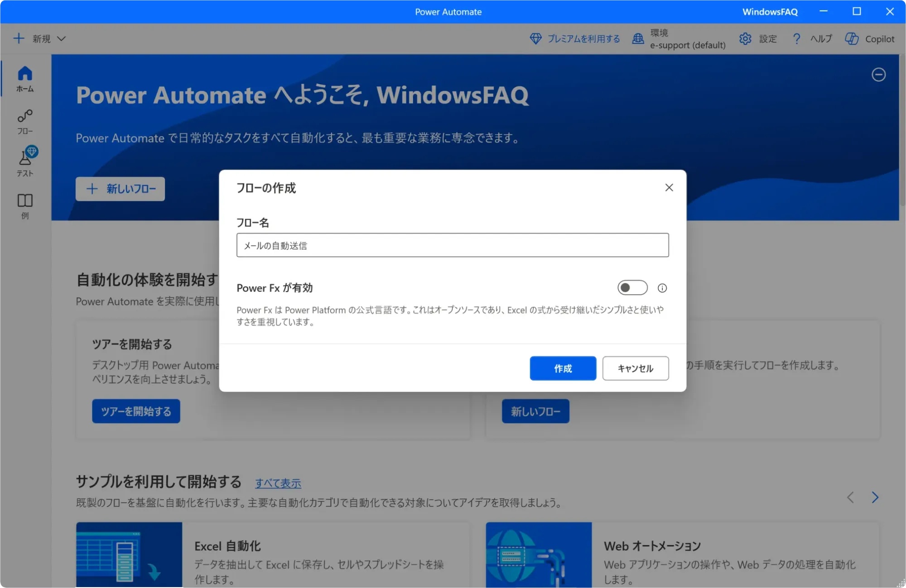Close the フローの作成 dialog
The height and width of the screenshot is (588, 906).
click(669, 187)
